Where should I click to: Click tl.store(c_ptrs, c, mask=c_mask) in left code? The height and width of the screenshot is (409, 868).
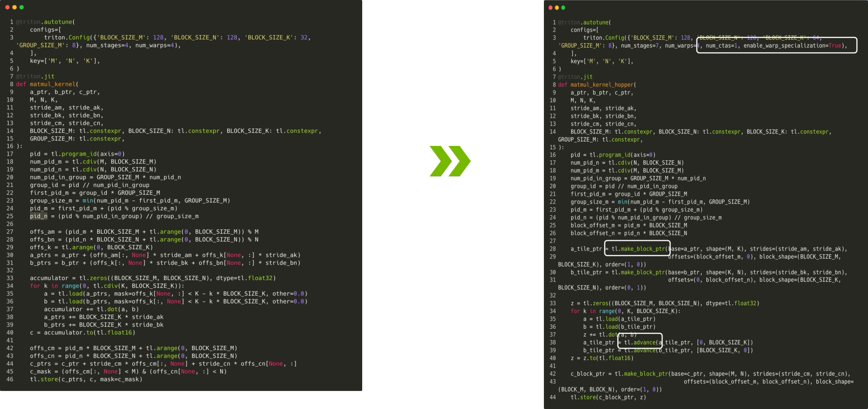tap(86, 379)
